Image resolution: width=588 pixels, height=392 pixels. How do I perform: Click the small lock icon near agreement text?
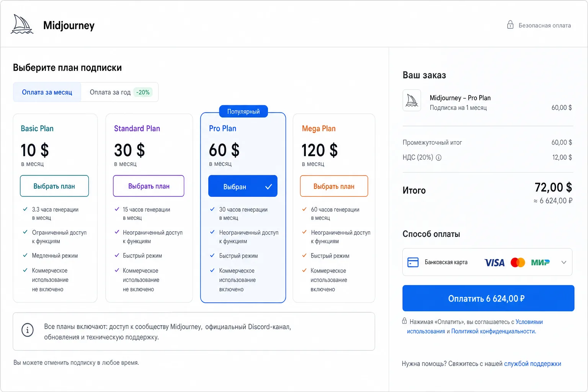pyautogui.click(x=404, y=321)
